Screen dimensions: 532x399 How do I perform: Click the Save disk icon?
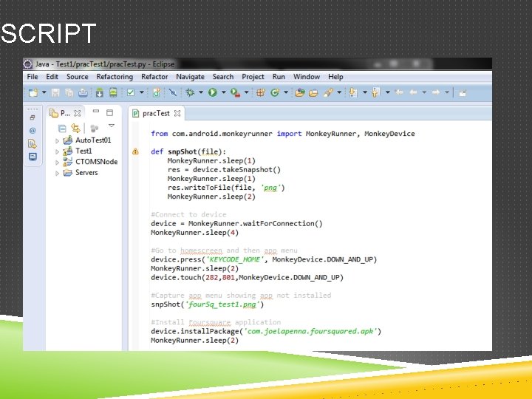[x=55, y=92]
